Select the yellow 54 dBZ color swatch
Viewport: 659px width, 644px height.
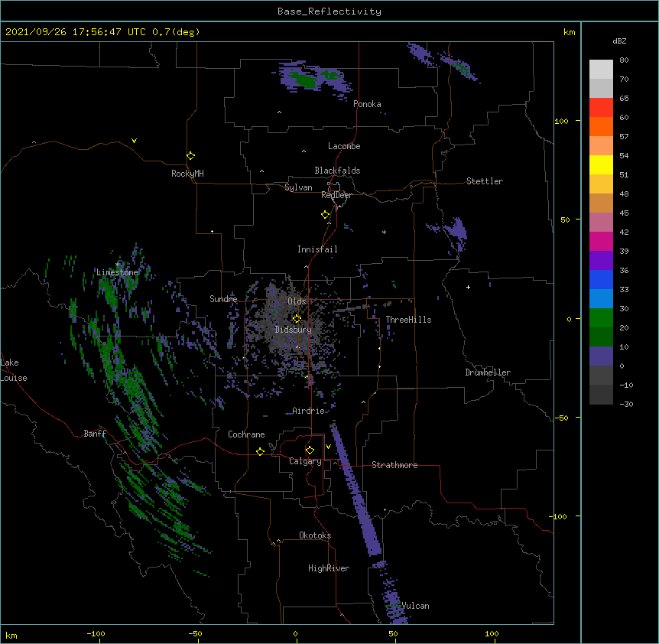(x=601, y=164)
